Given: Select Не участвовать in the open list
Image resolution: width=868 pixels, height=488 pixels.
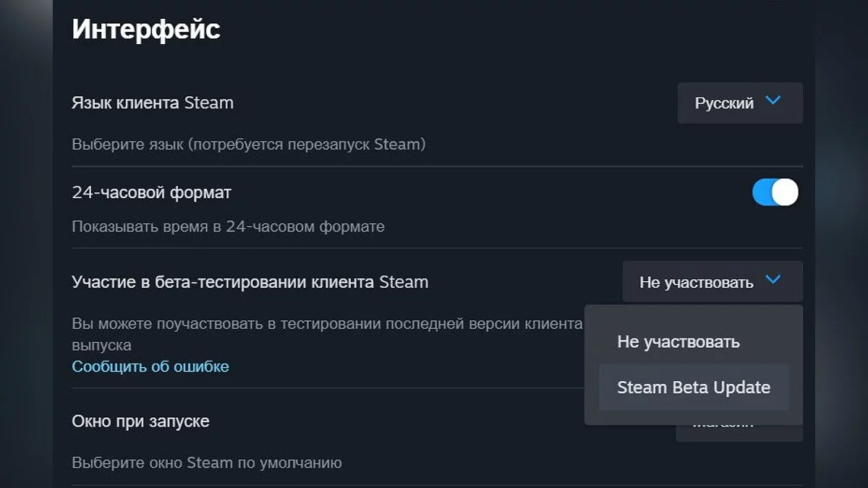Looking at the screenshot, I should click(x=678, y=342).
